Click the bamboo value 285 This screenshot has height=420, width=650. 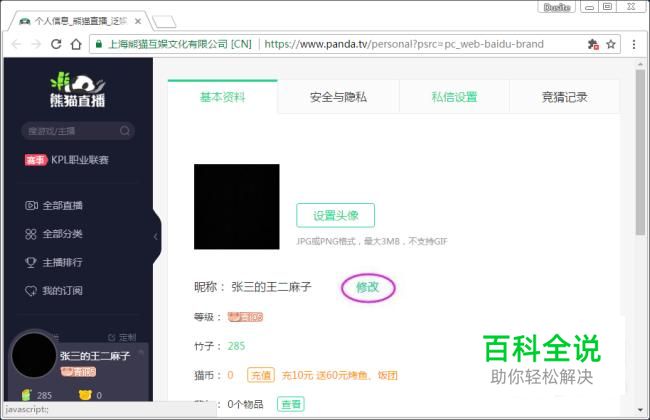tap(236, 346)
